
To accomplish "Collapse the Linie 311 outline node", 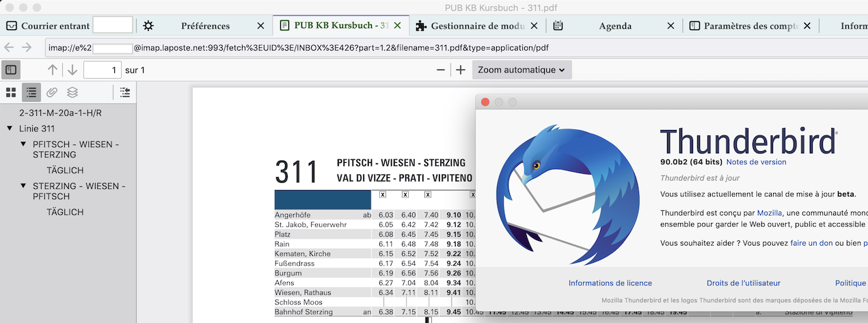I will (10, 129).
